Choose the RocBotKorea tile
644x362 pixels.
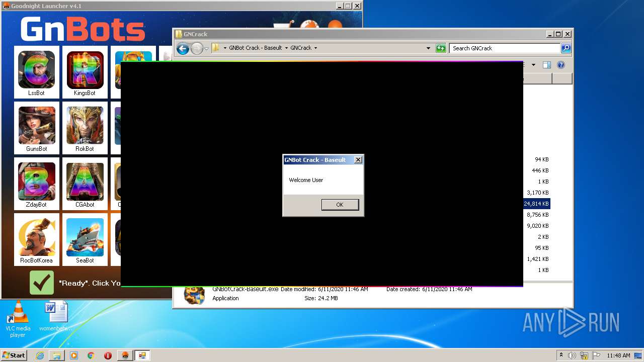click(36, 239)
